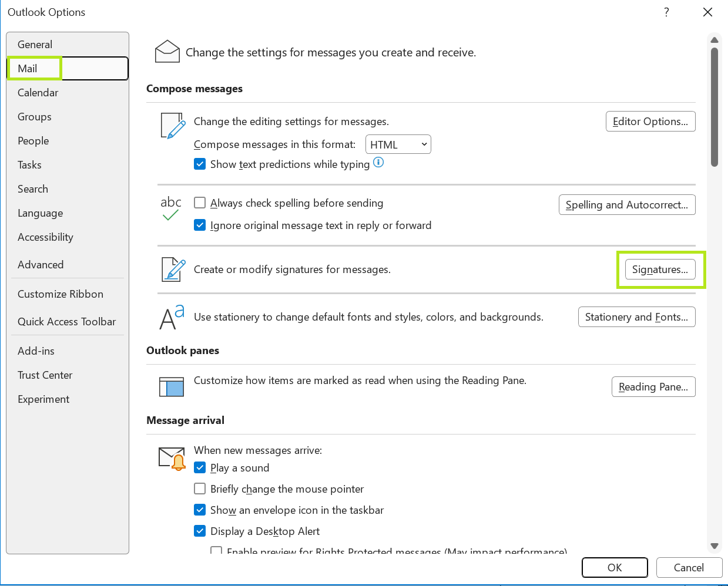
Task: Open the Experiment category
Action: point(68,399)
